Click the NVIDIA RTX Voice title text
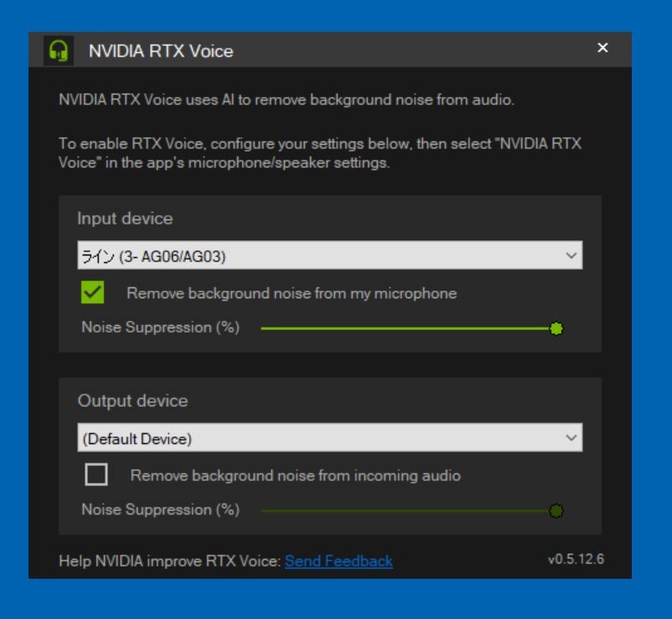Screen dimensions: 672x619 tap(161, 52)
